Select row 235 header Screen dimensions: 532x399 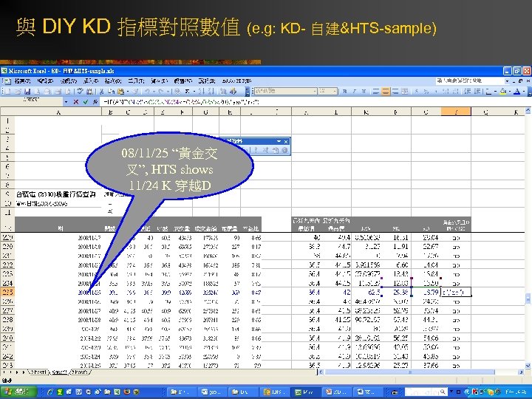7,292
